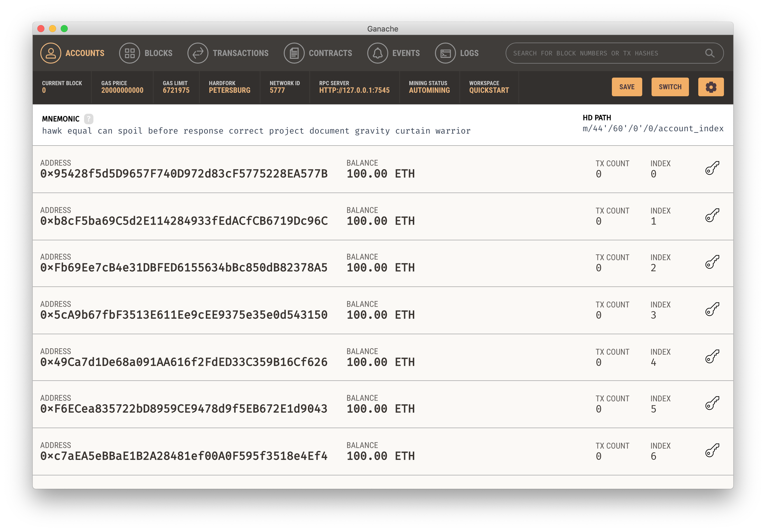The width and height of the screenshot is (766, 532).
Task: Click the TX count value of account index 1
Action: point(598,222)
